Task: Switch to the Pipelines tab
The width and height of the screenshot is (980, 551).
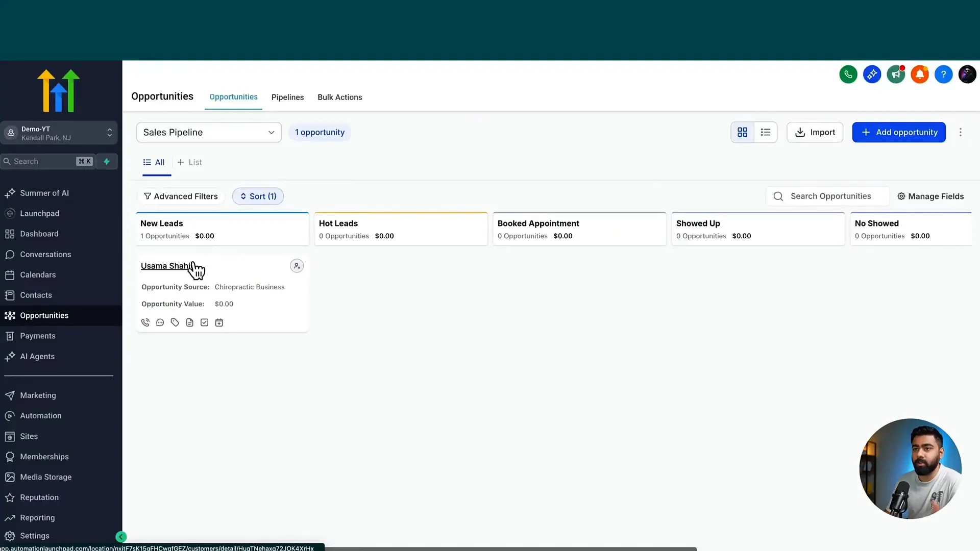Action: 287,97
